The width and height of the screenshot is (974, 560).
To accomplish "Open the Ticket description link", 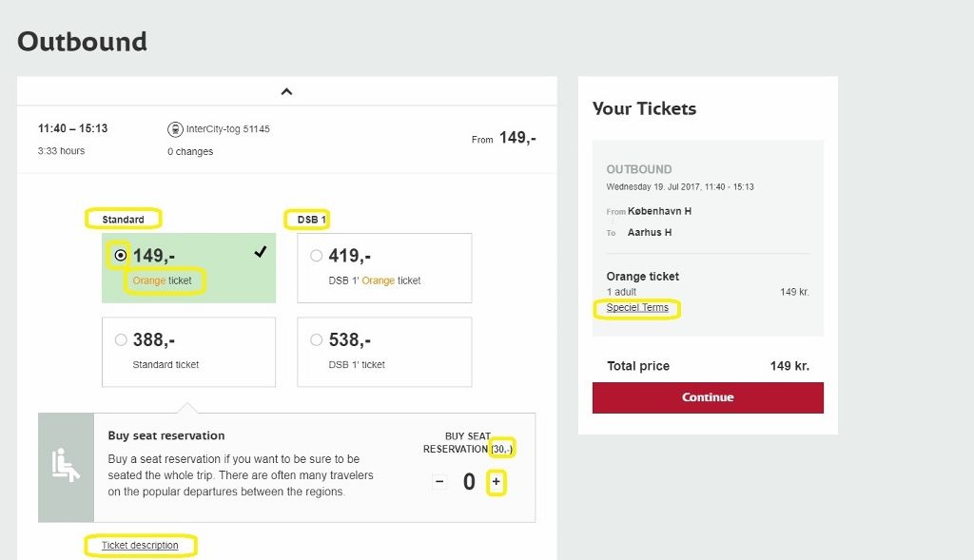I will pos(141,546).
